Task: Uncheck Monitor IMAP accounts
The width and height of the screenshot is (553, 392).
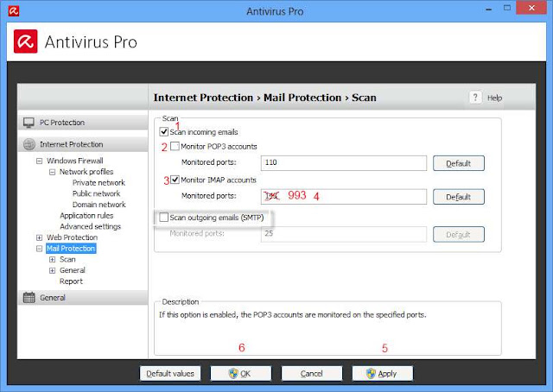Action: coord(175,180)
